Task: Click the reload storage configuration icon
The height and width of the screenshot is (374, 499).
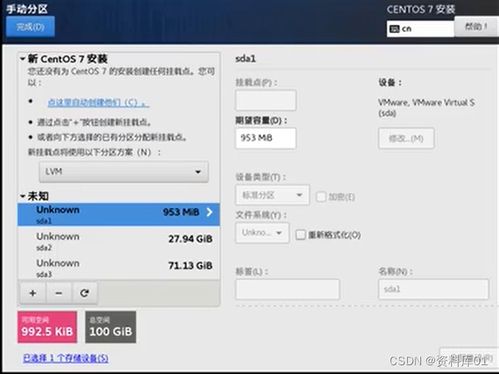Action: tap(84, 293)
